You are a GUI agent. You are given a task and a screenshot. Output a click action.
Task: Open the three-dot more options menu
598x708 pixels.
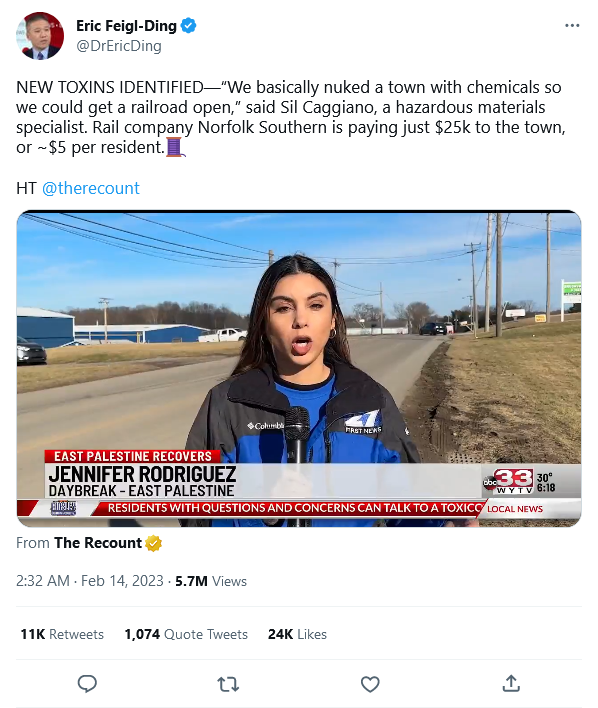[572, 25]
